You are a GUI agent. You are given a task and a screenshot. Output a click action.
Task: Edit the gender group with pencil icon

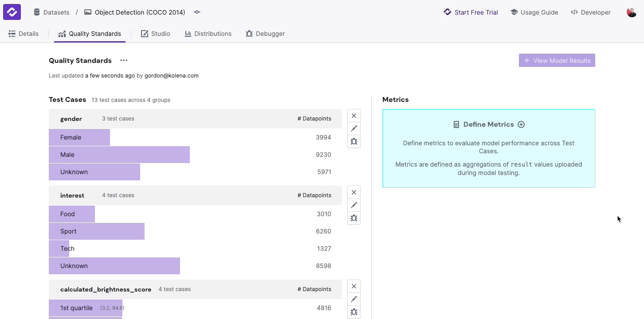click(x=353, y=128)
